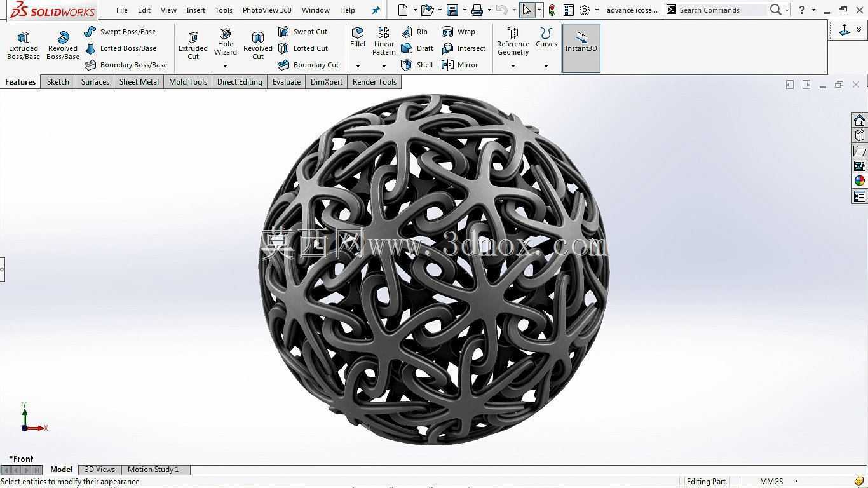Switch to the Evaluate tab

[x=287, y=81]
